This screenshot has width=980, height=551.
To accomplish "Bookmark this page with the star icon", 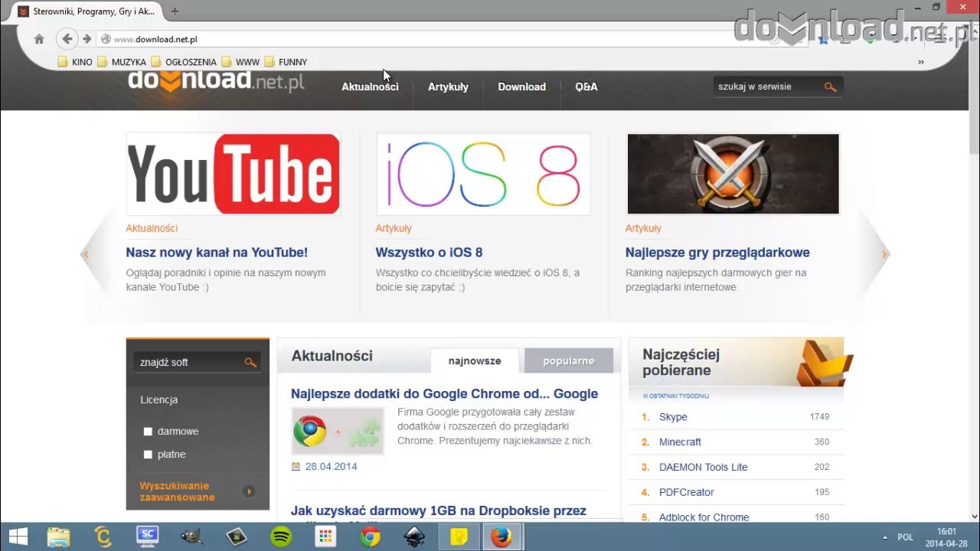I will pos(823,39).
